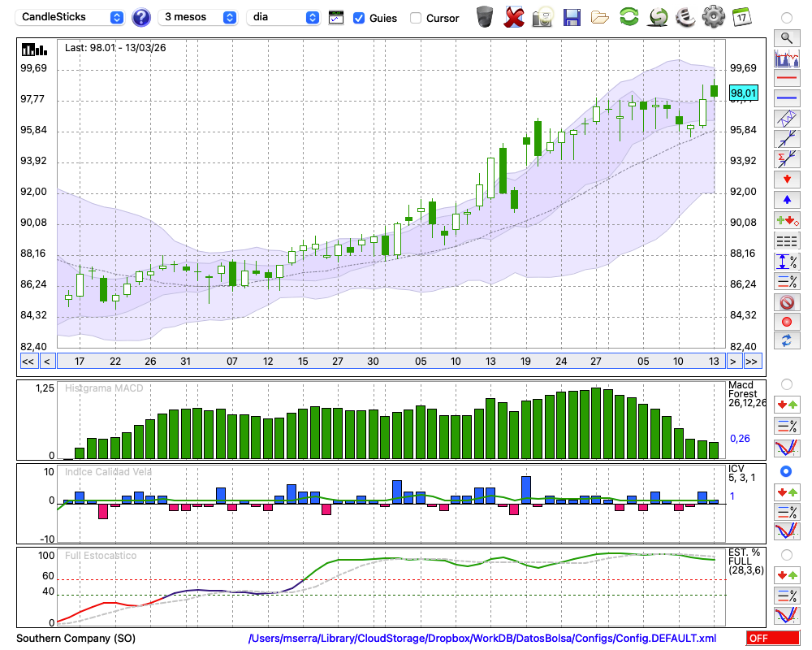Image resolution: width=812 pixels, height=650 pixels.
Task: Enable the Cursor checkbox
Action: coord(416,18)
